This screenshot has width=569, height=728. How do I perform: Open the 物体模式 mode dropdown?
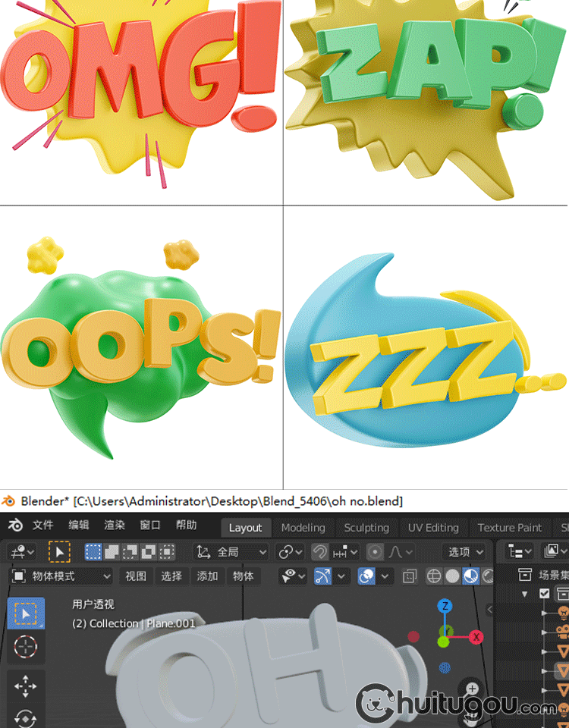(x=62, y=576)
